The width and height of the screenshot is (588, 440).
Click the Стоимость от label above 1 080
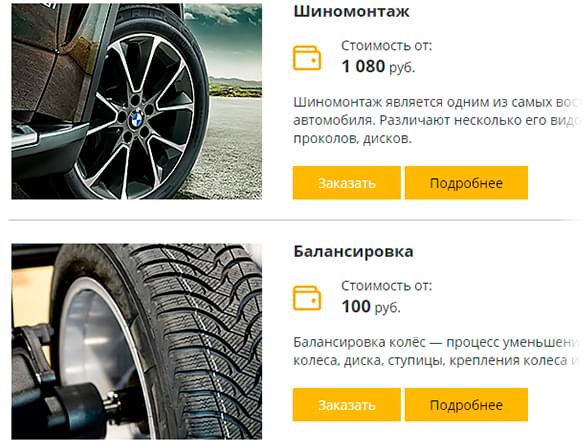[x=386, y=46]
